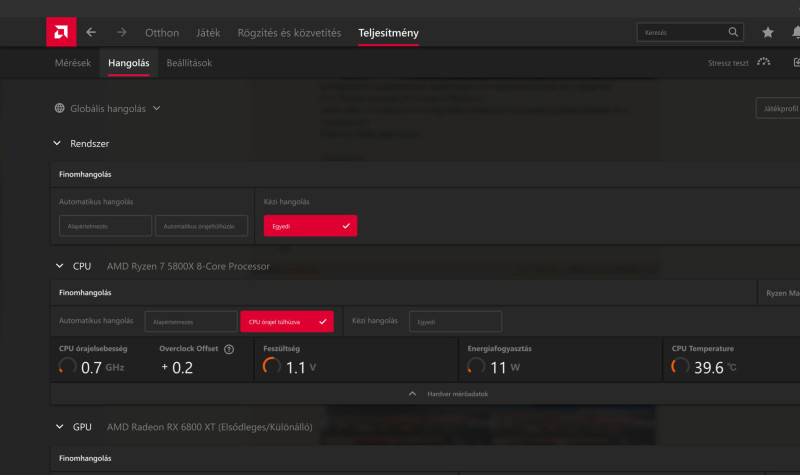Screen dimensions: 800x475
Task: Open the Beállítások sub-tab
Action: pyautogui.click(x=189, y=63)
